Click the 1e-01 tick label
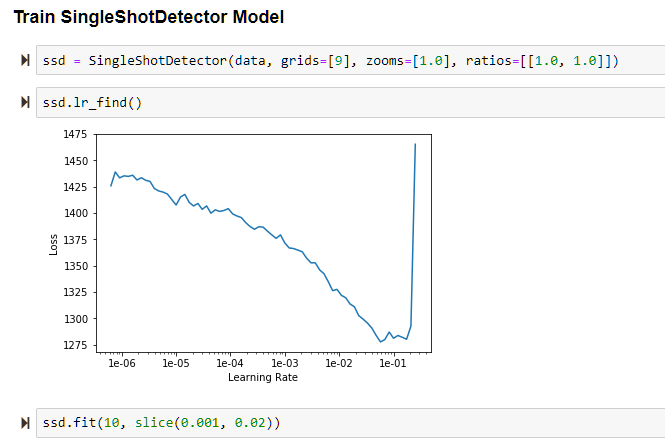This screenshot has height=448, width=665. [393, 363]
